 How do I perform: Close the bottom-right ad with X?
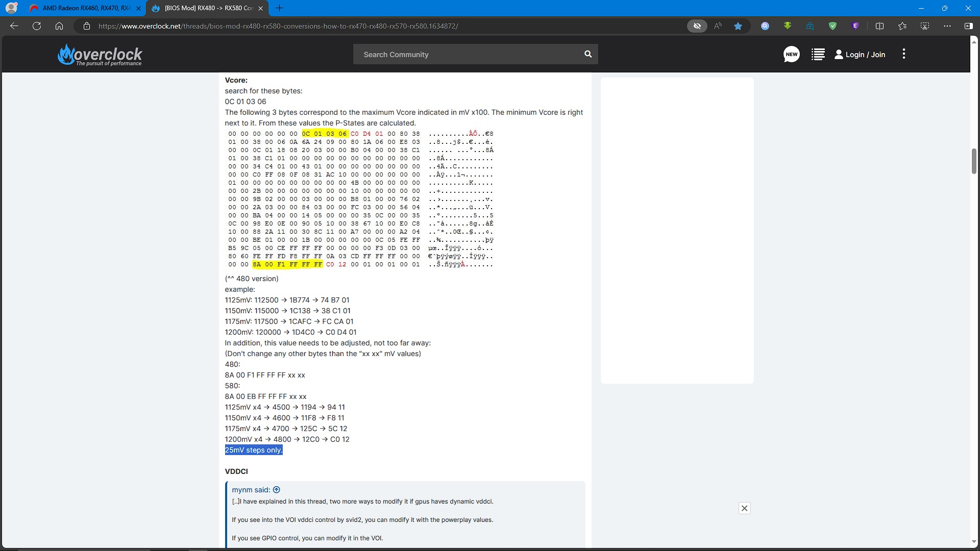pyautogui.click(x=744, y=508)
